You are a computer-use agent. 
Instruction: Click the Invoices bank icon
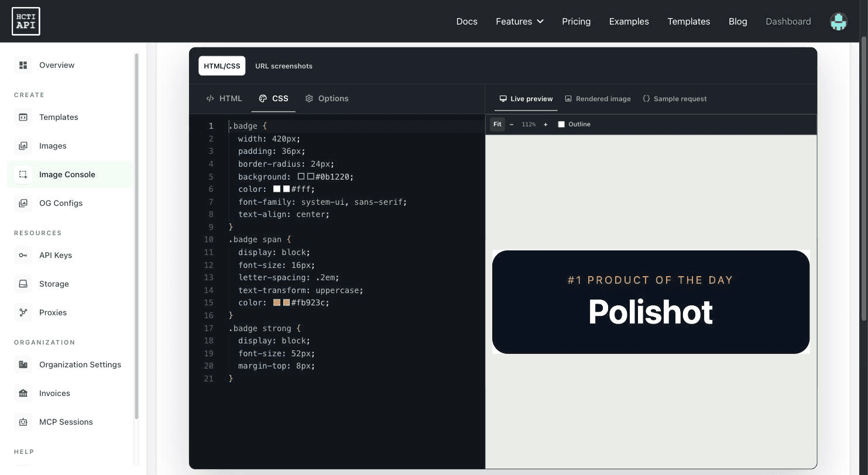(x=23, y=393)
